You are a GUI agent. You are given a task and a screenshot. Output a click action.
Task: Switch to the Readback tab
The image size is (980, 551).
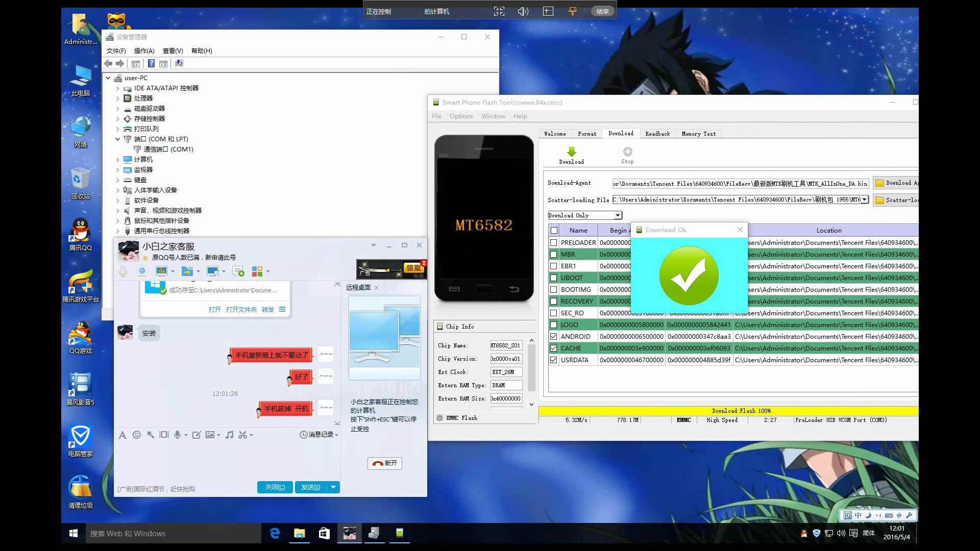coord(657,134)
